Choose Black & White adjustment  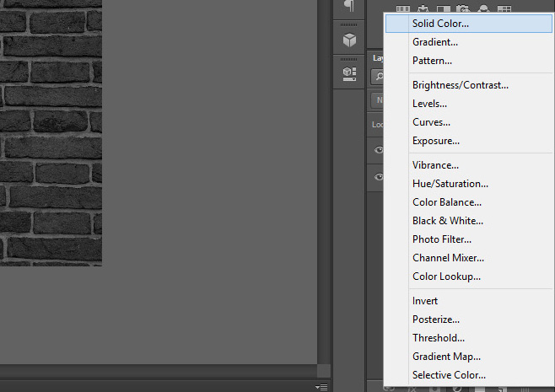[447, 221]
